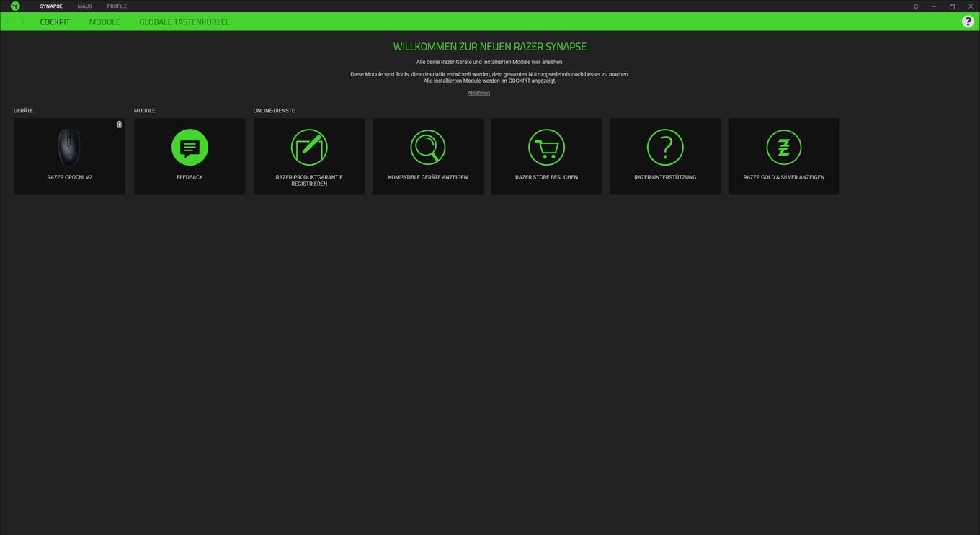The height and width of the screenshot is (535, 980).
Task: Open the settings gear icon
Action: coord(916,6)
